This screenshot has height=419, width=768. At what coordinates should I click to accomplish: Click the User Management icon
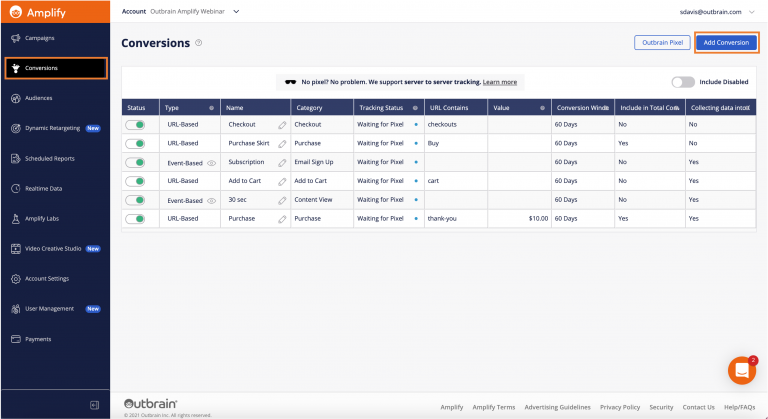[x=16, y=309]
